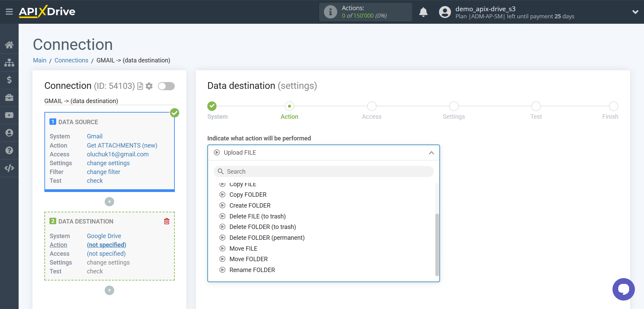Click check link in data source
This screenshot has width=644, height=309.
95,181
